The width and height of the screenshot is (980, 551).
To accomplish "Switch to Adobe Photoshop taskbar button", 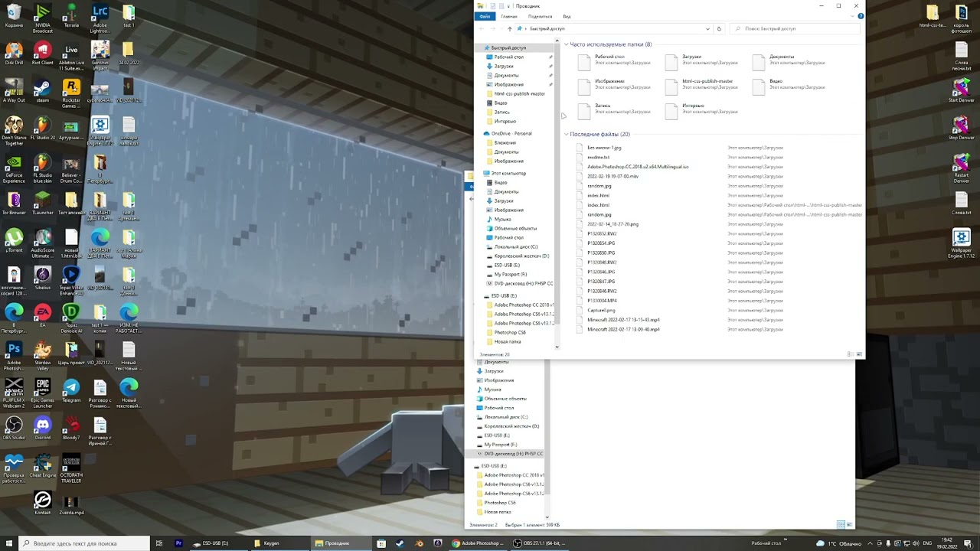I will [x=478, y=543].
